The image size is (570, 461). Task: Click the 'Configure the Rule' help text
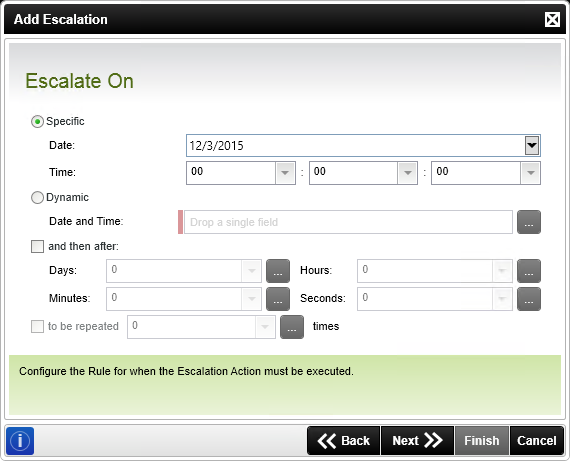pyautogui.click(x=186, y=371)
